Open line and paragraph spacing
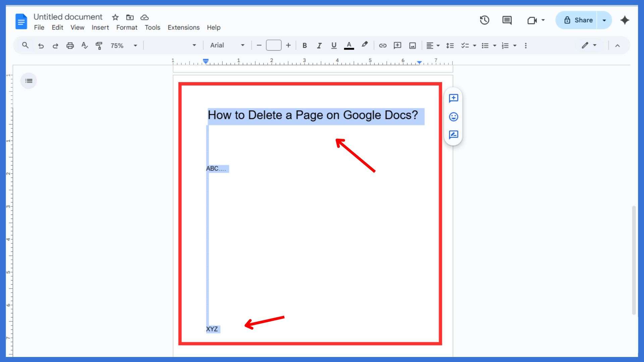This screenshot has width=644, height=362. [x=450, y=46]
